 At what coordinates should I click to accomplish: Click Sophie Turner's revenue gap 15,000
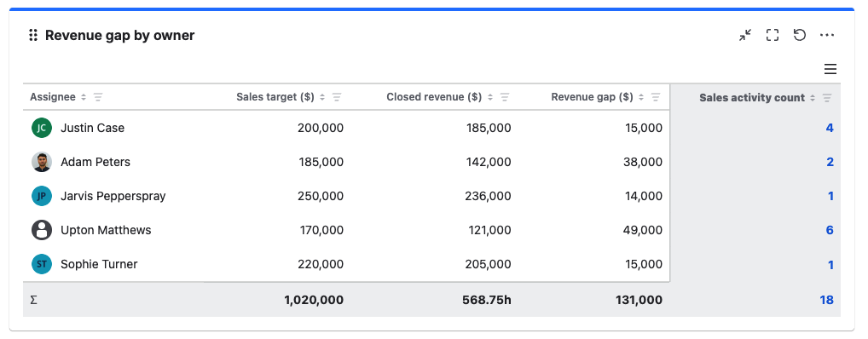click(643, 264)
